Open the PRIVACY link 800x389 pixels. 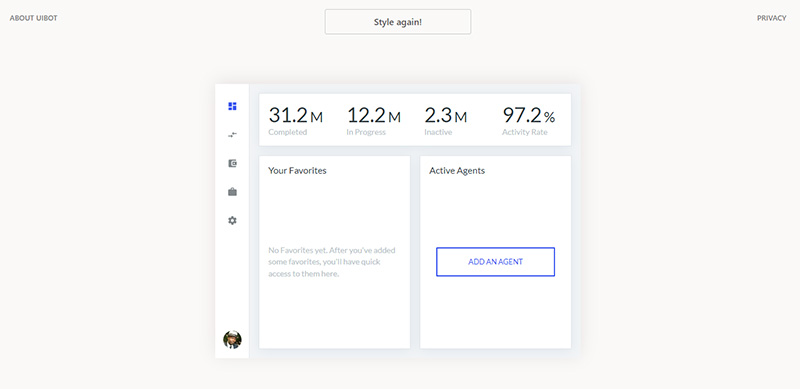[x=771, y=18]
